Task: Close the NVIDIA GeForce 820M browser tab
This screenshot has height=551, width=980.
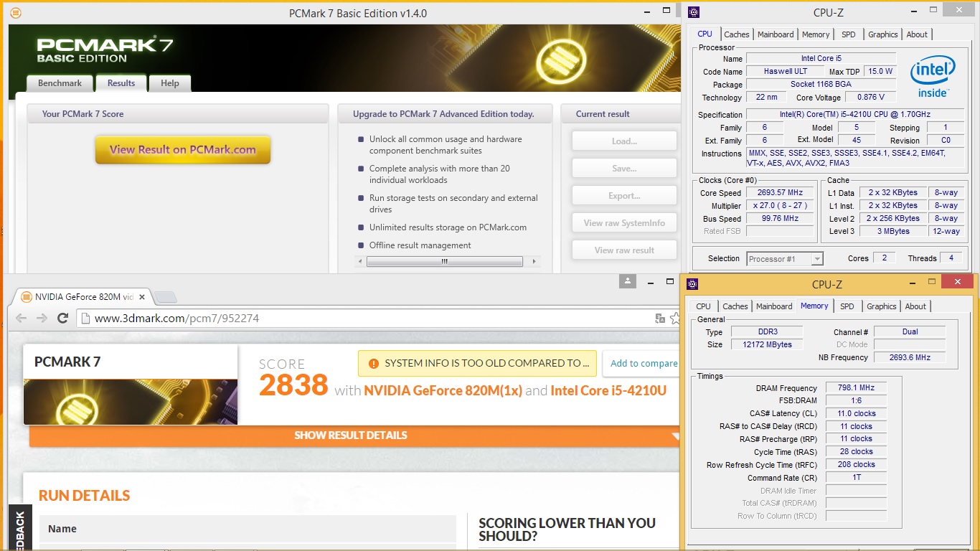Action: pos(142,296)
